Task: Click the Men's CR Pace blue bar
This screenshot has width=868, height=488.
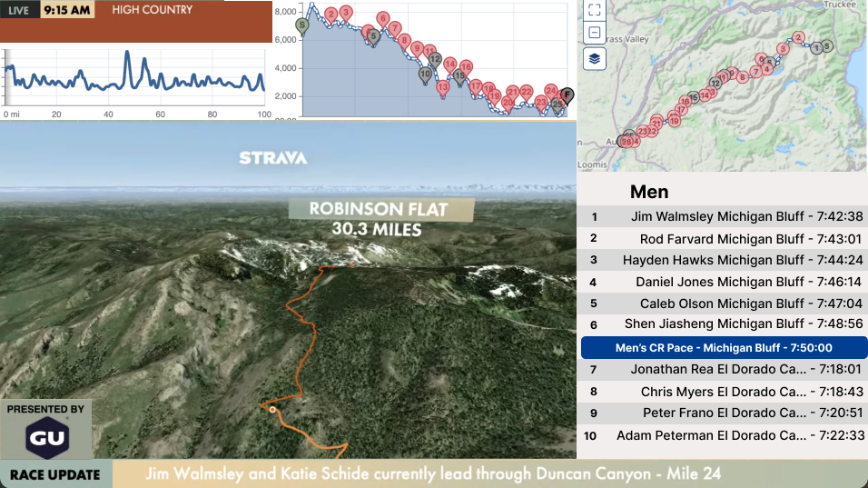Action: 724,348
